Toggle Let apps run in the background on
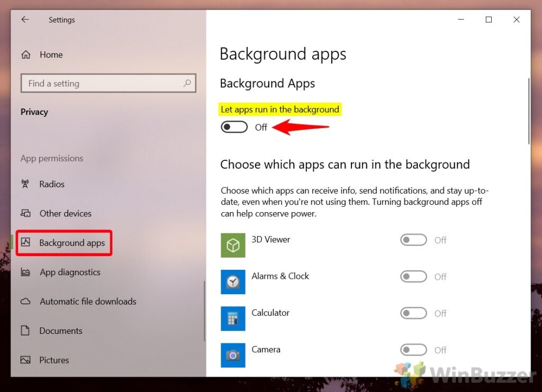The height and width of the screenshot is (392, 542). (x=234, y=127)
